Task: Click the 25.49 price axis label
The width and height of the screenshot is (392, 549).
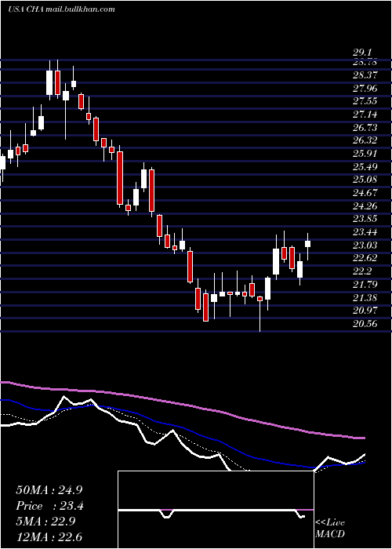Action: point(365,166)
